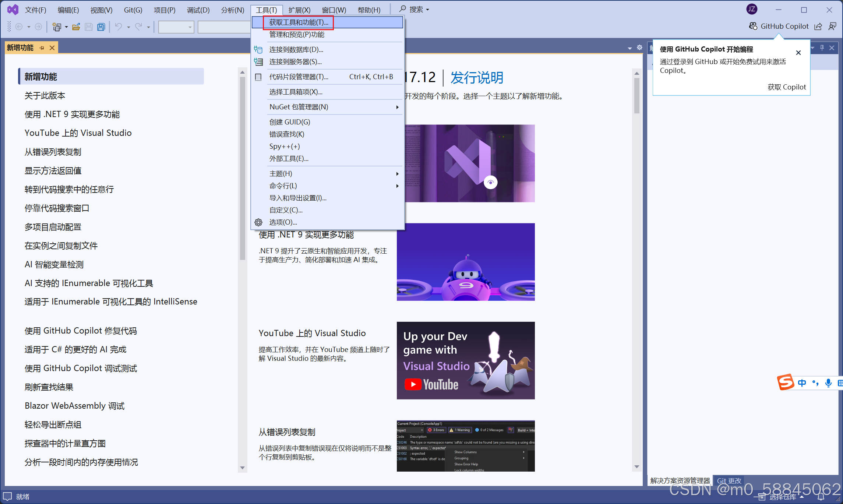Screen dimensions: 843x504
Task: Click the Visual Studio logo icon
Action: tap(13, 10)
